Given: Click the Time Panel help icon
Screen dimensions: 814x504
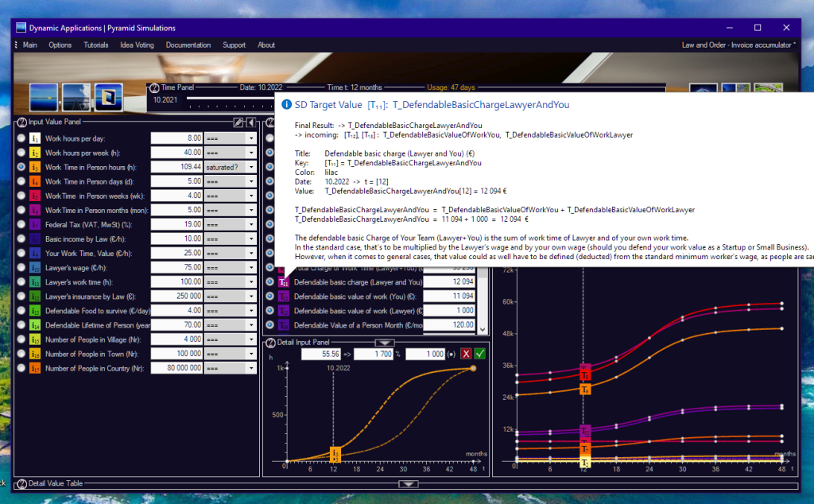Looking at the screenshot, I should click(x=155, y=87).
